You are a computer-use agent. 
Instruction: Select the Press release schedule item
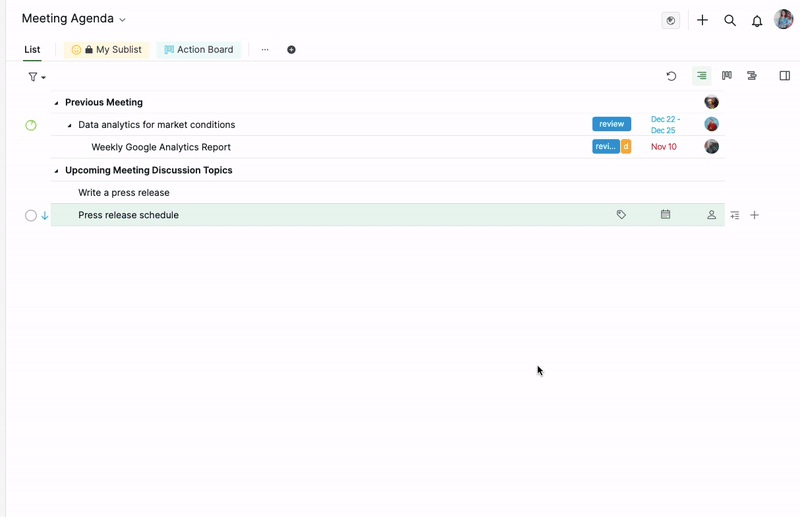pos(128,215)
